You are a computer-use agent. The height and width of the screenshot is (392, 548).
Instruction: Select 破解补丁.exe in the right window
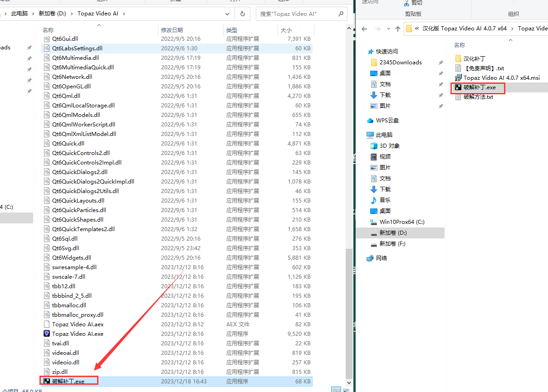(479, 87)
